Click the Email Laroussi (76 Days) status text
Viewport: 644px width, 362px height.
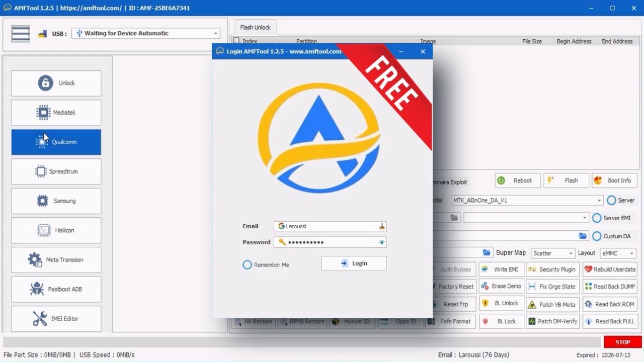click(x=473, y=355)
